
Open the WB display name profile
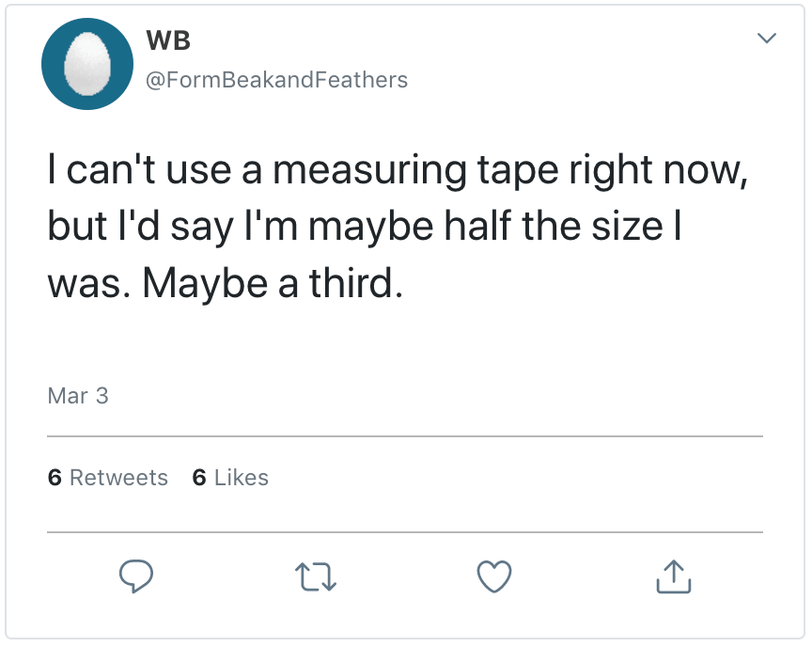[169, 41]
